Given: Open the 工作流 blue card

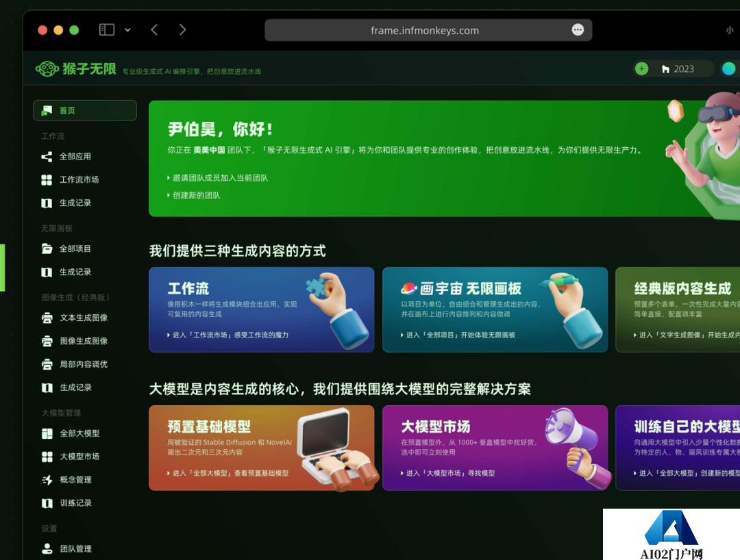Looking at the screenshot, I should [x=262, y=309].
